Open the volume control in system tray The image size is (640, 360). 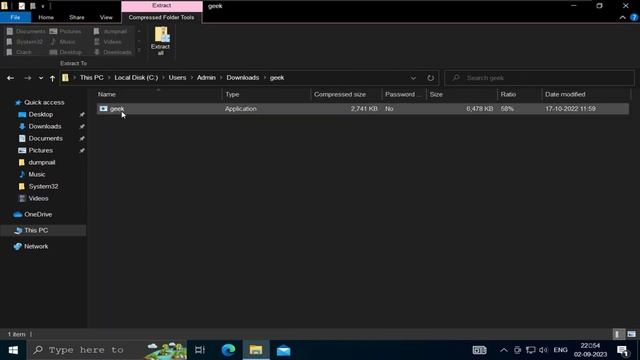[x=543, y=350]
